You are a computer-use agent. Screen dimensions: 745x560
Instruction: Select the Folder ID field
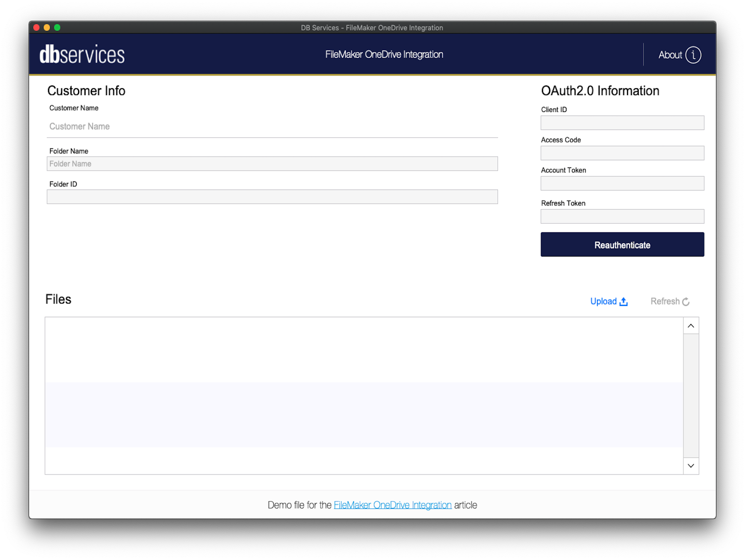[x=272, y=196]
